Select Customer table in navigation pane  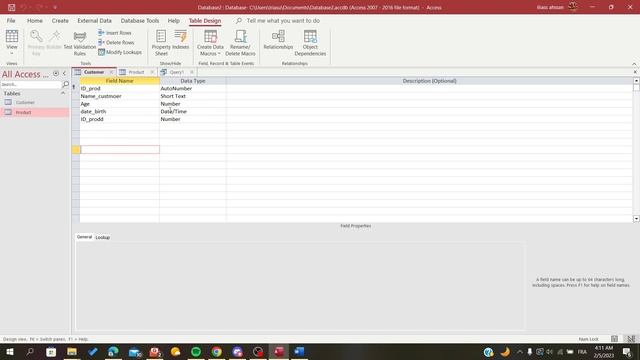(35, 102)
